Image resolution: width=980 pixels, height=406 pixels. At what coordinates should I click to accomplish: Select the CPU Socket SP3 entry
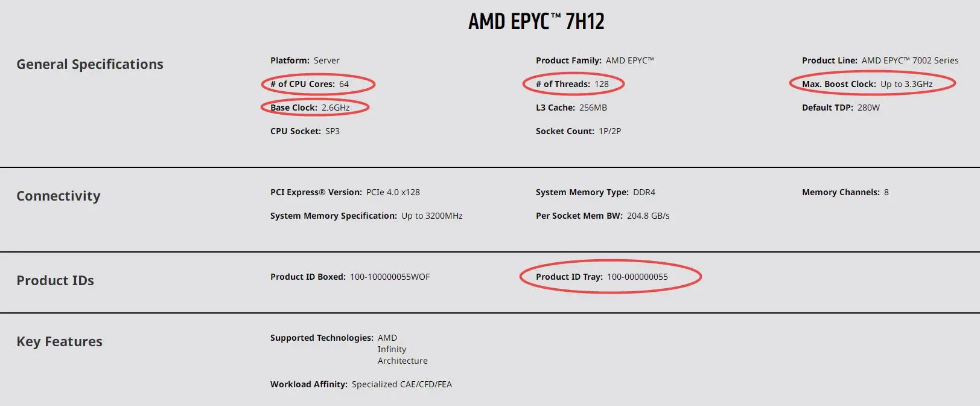pos(305,131)
